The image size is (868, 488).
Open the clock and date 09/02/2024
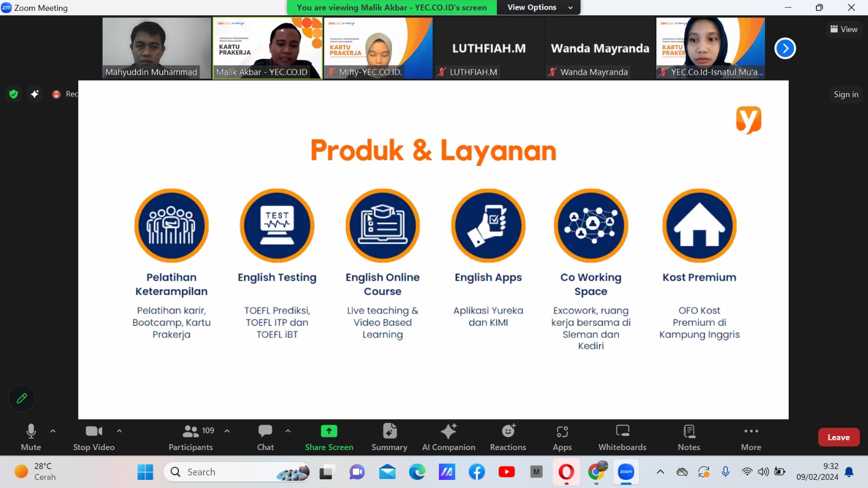coord(817,472)
